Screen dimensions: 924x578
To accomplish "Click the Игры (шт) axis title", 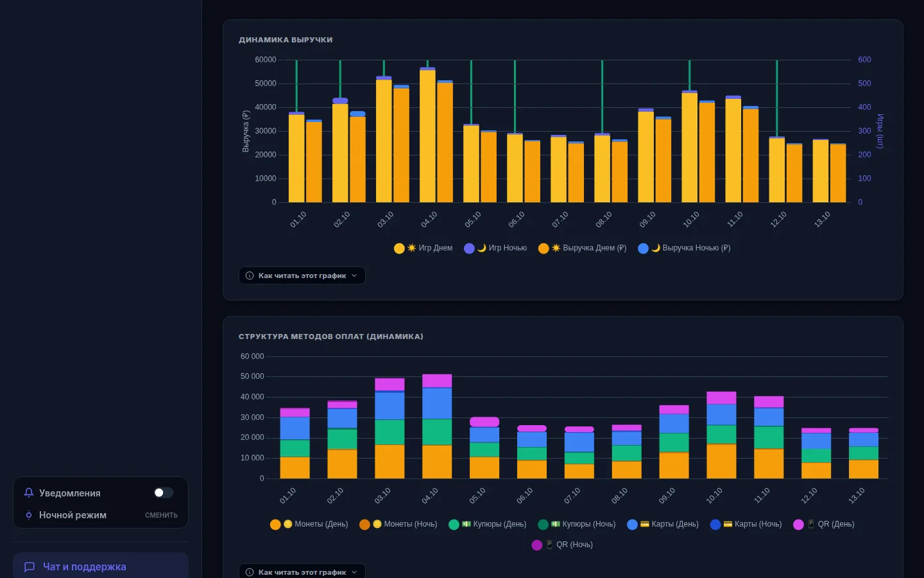I will (x=880, y=131).
